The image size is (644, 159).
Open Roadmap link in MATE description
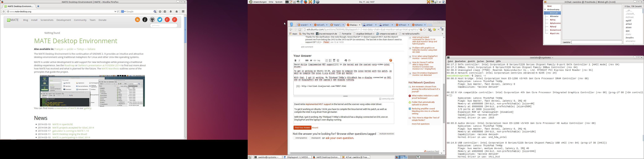69,66
